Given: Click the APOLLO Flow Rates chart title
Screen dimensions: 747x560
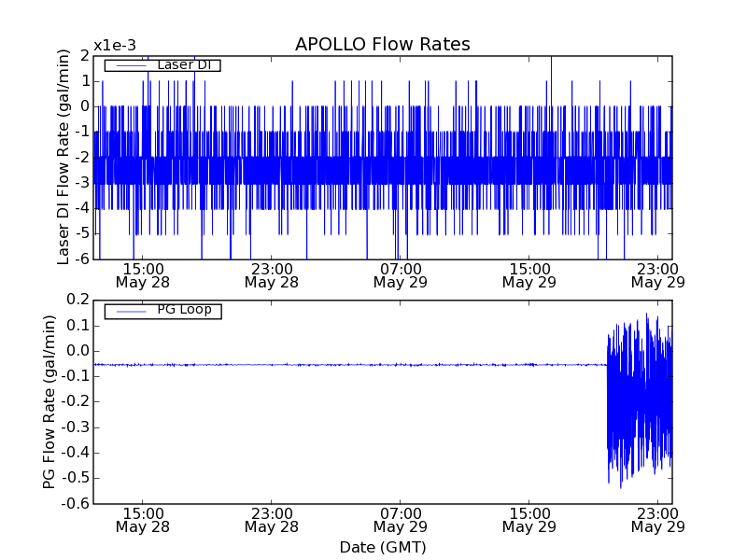Looking at the screenshot, I should click(x=382, y=45).
